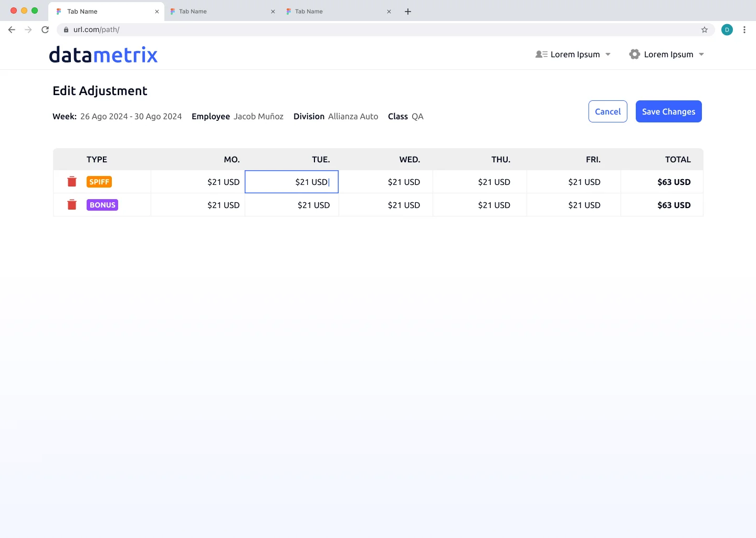Click the FRI. column header
This screenshot has height=538, width=756.
593,160
